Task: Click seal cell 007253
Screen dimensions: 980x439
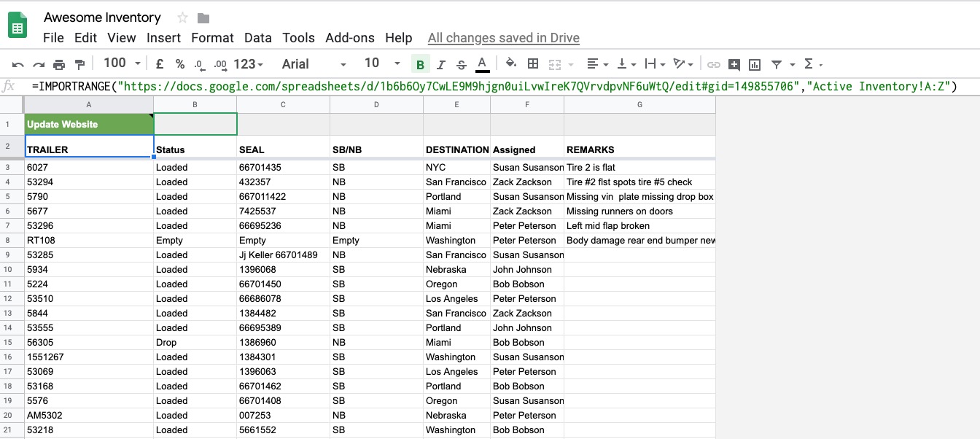Action: coord(283,415)
